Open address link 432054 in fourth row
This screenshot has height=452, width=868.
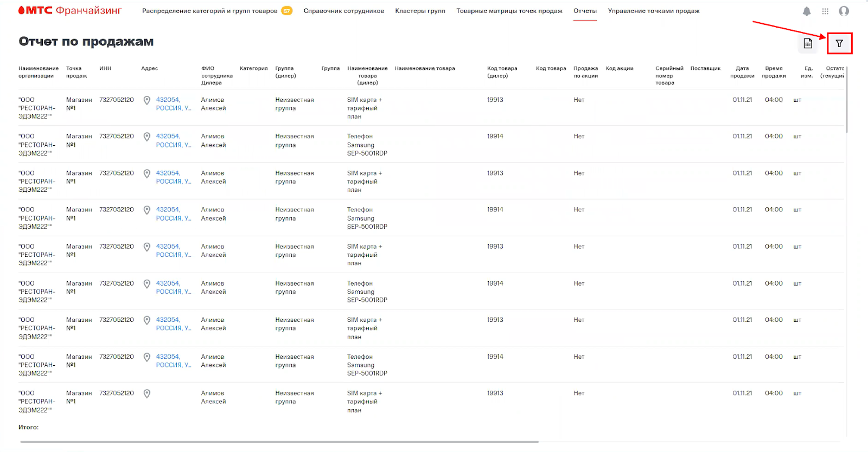[174, 214]
